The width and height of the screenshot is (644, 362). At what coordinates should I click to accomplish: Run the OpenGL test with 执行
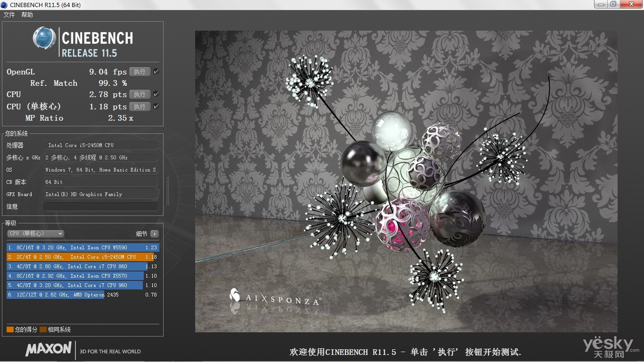(140, 72)
